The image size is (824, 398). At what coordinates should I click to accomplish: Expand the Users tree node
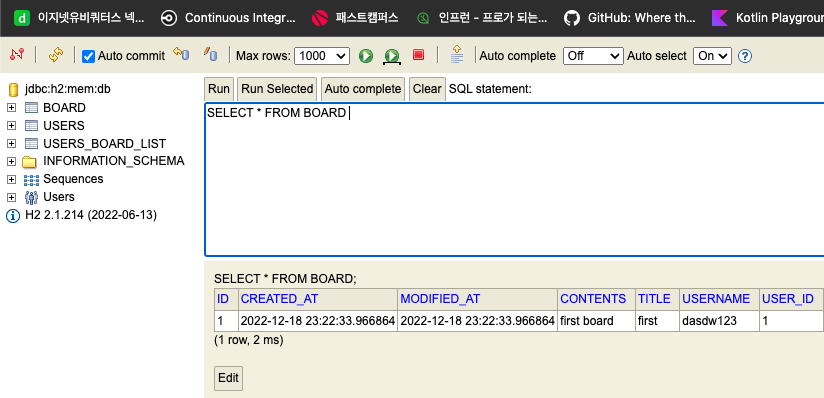pyautogui.click(x=12, y=197)
